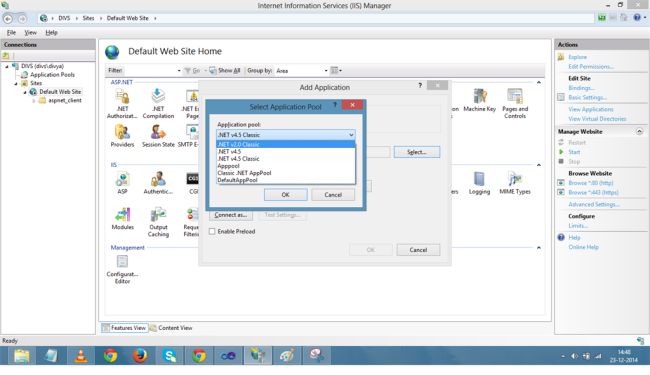Image resolution: width=650 pixels, height=375 pixels.
Task: Click the forward navigation arrow
Action: click(22, 19)
